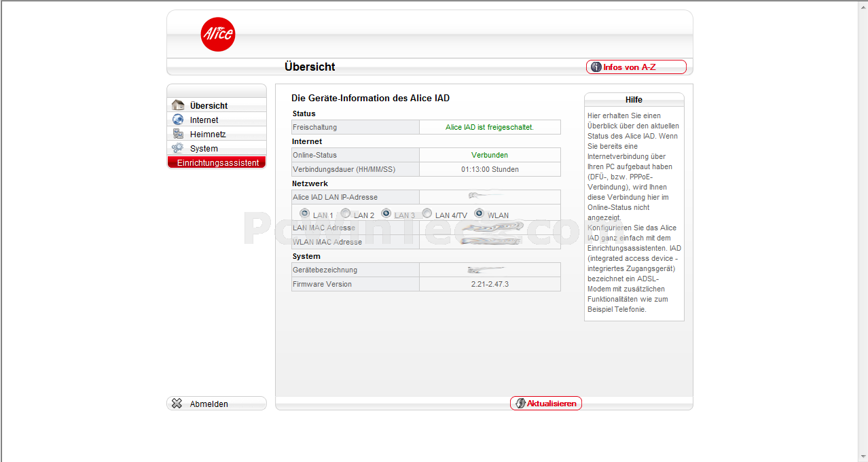
Task: Select the LAN 4/TV radio button
Action: (x=427, y=213)
